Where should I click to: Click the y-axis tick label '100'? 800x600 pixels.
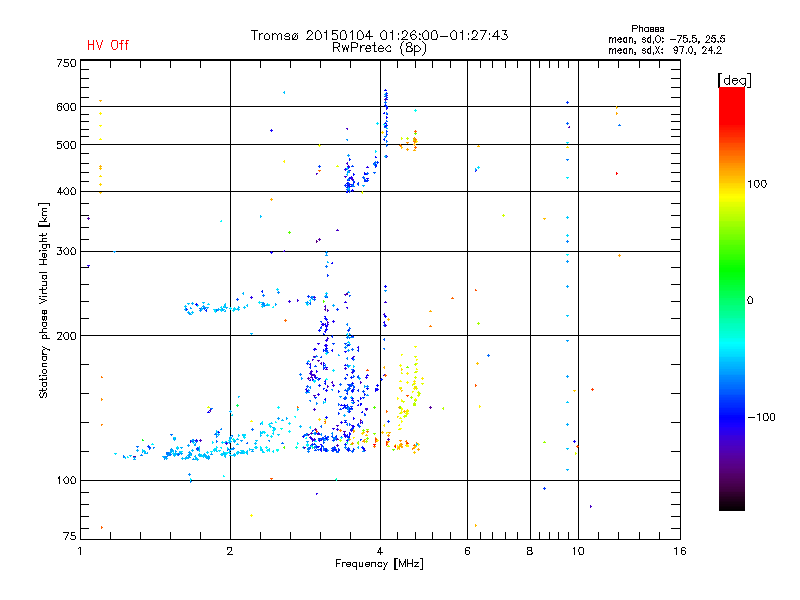66,481
